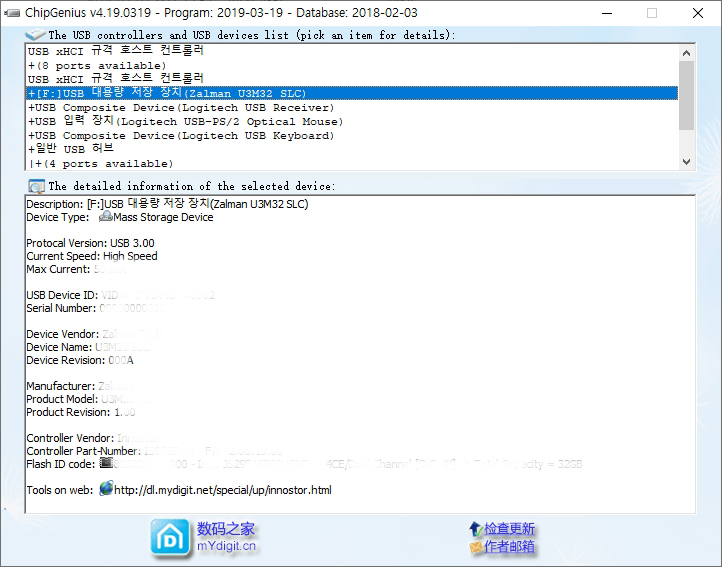Image resolution: width=722 pixels, height=567 pixels.
Task: Click the Current Speed: High Speed line
Action: (x=92, y=256)
